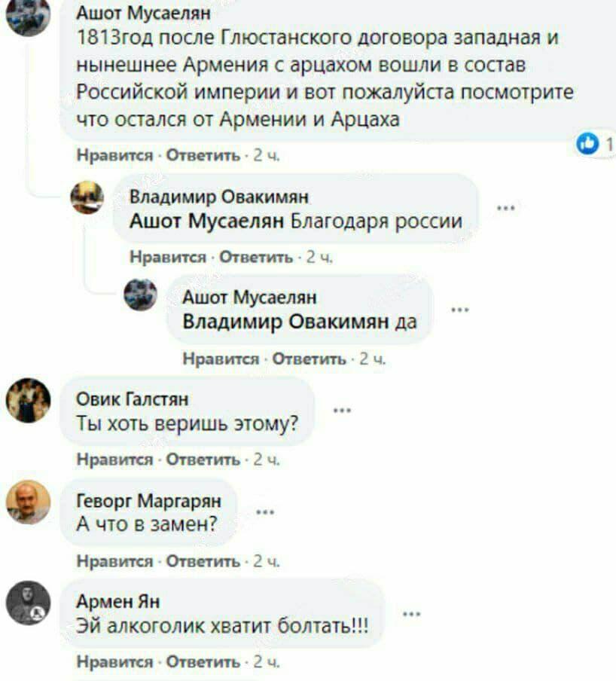Open Ашот Мусаелян's nested reply avatar
616x681 pixels.
(141, 295)
